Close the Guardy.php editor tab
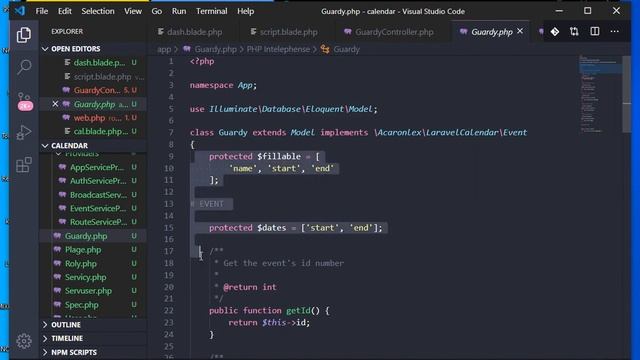The width and height of the screenshot is (640, 360). (x=520, y=31)
